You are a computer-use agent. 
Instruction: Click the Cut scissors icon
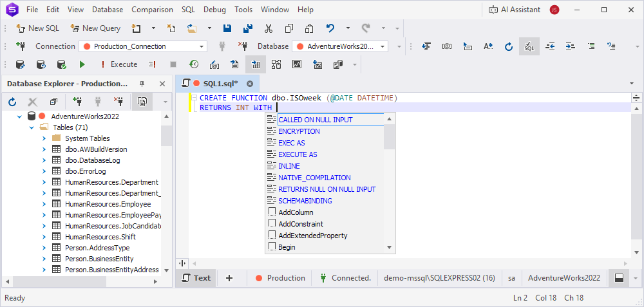269,28
